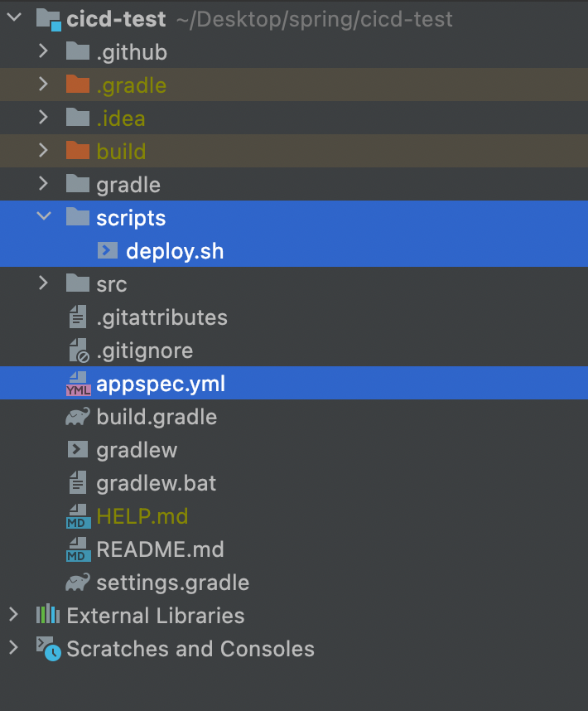Expand the .gradle folder chevron
The image size is (588, 711).
point(44,84)
